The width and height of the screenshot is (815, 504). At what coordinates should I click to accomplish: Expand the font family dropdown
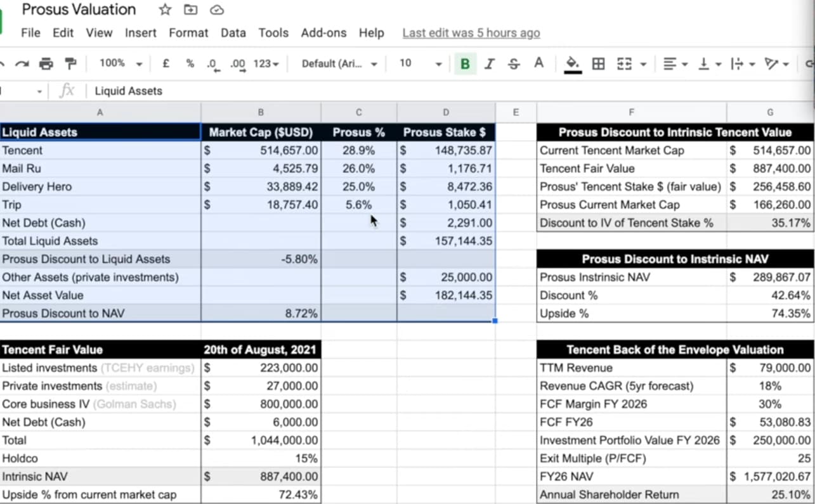click(x=339, y=63)
